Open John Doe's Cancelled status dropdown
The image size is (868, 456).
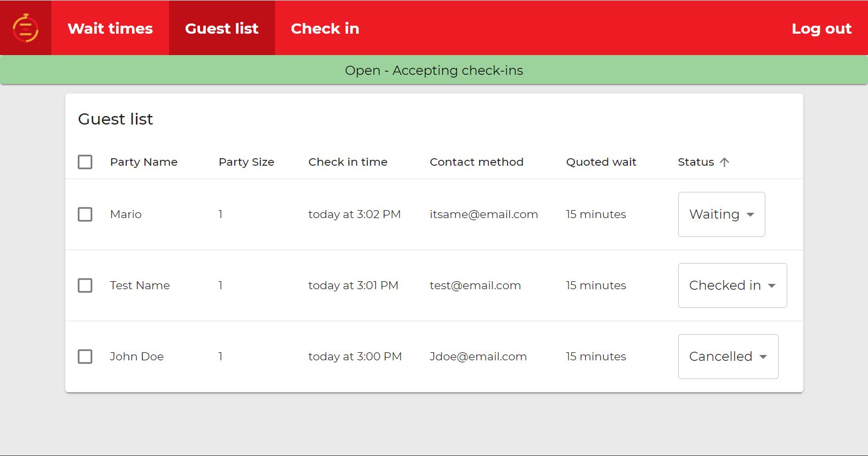point(727,357)
